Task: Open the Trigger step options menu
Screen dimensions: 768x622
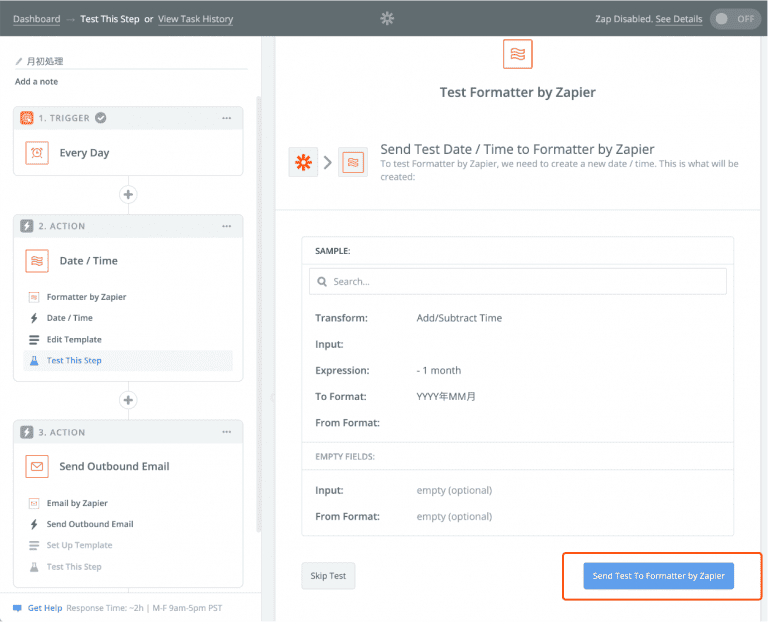Action: tap(227, 118)
